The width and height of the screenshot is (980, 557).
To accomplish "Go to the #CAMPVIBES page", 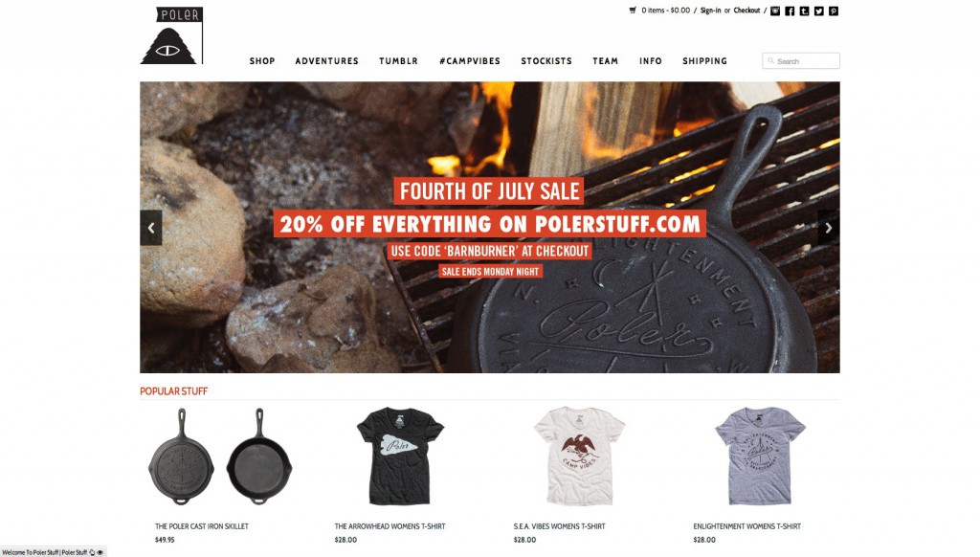I will click(469, 60).
